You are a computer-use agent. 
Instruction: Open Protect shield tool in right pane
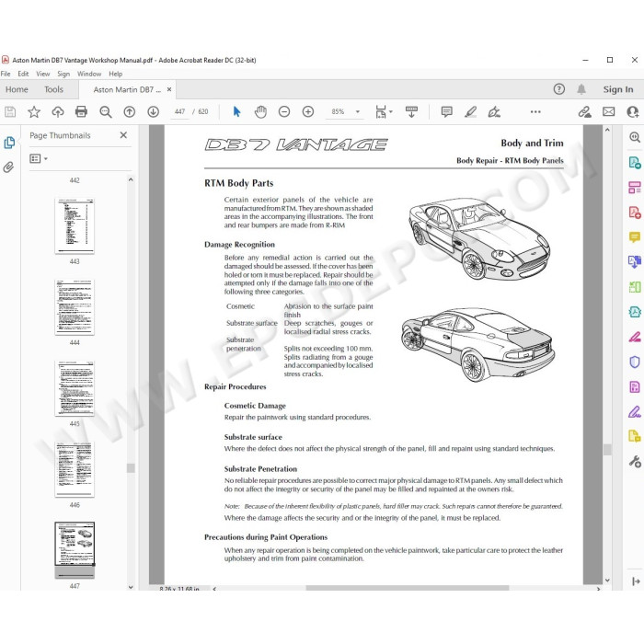(635, 362)
